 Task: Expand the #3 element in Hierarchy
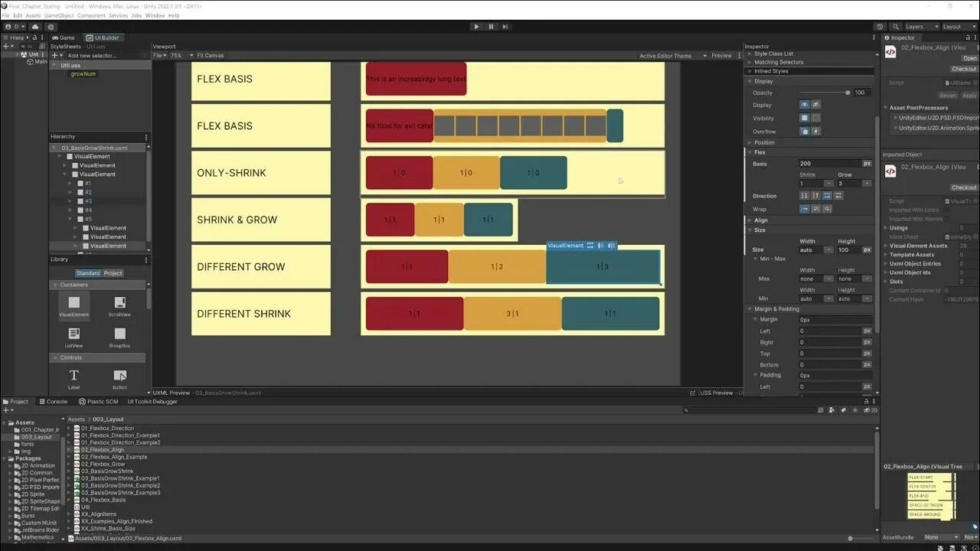click(x=70, y=201)
